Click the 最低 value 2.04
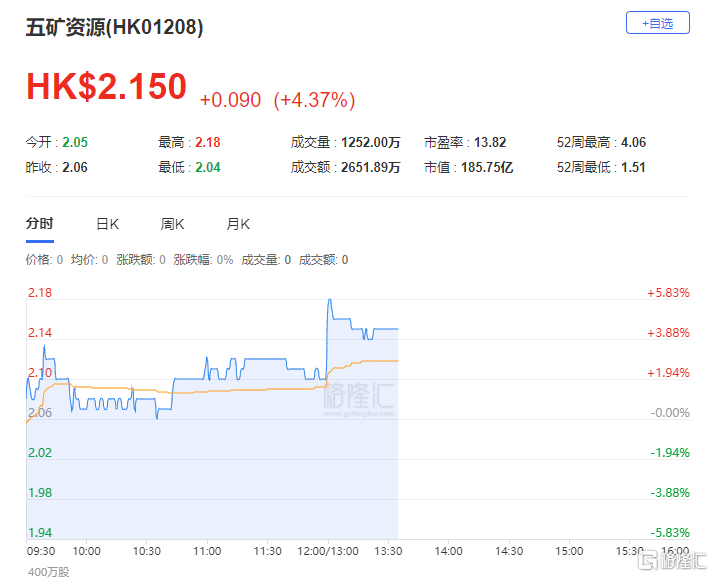This screenshot has height=577, width=713. [208, 167]
